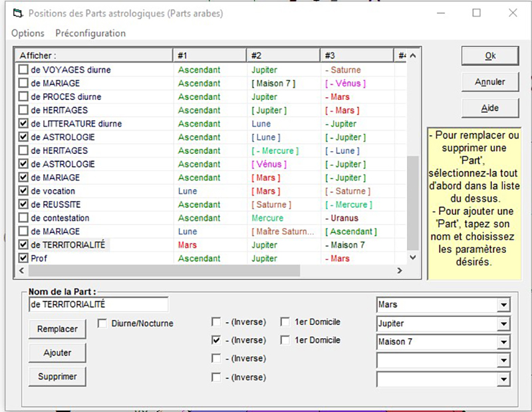This screenshot has width=532, height=412.
Task: Select the '[ - Vénus ]' cell
Action: tap(345, 83)
